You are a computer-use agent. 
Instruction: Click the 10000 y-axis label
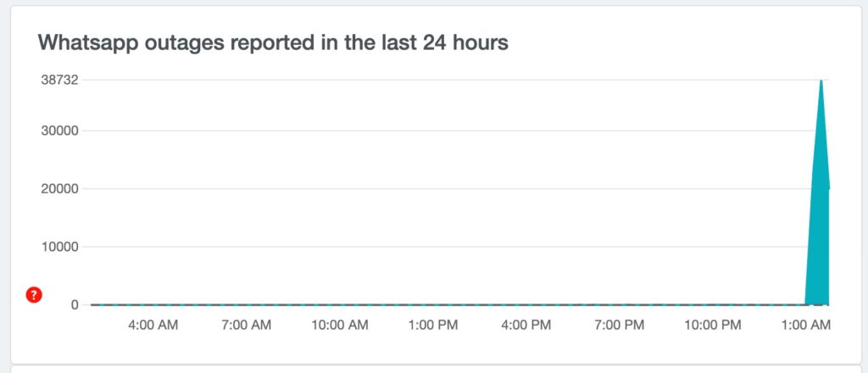click(59, 247)
